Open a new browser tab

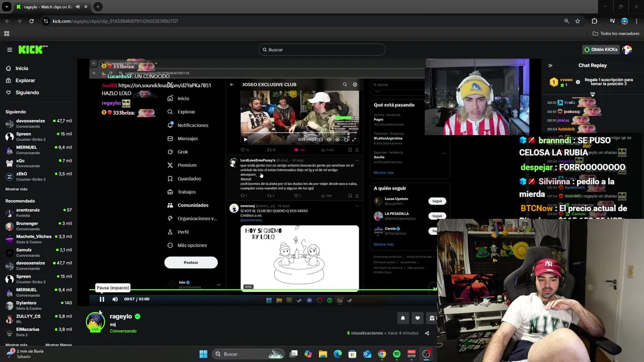(98, 7)
